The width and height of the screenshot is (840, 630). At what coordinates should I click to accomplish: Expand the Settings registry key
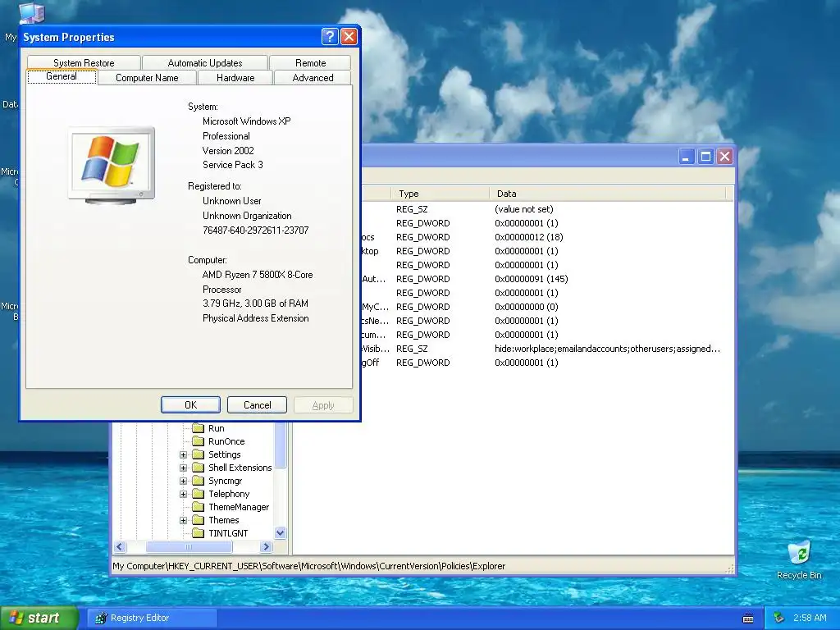183,454
